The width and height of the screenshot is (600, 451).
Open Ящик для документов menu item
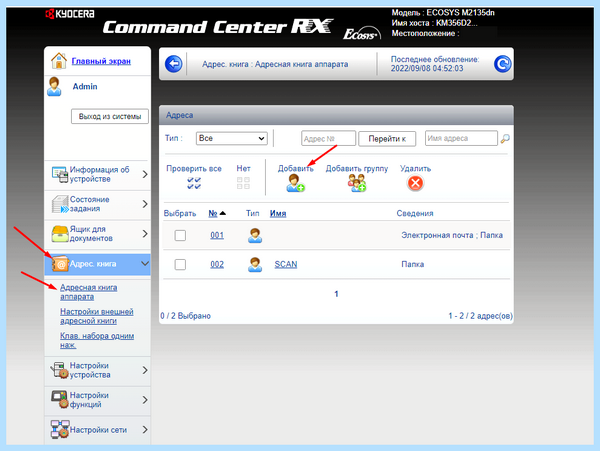click(98, 234)
